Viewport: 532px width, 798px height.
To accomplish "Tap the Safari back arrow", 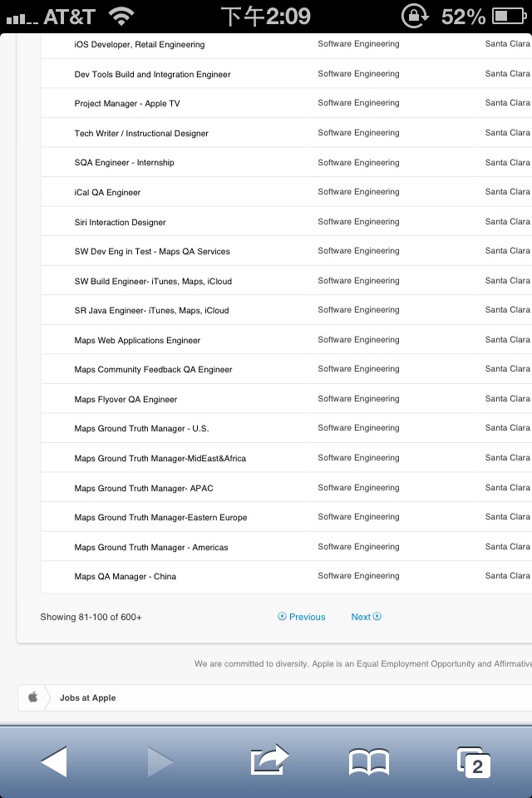I will [54, 761].
